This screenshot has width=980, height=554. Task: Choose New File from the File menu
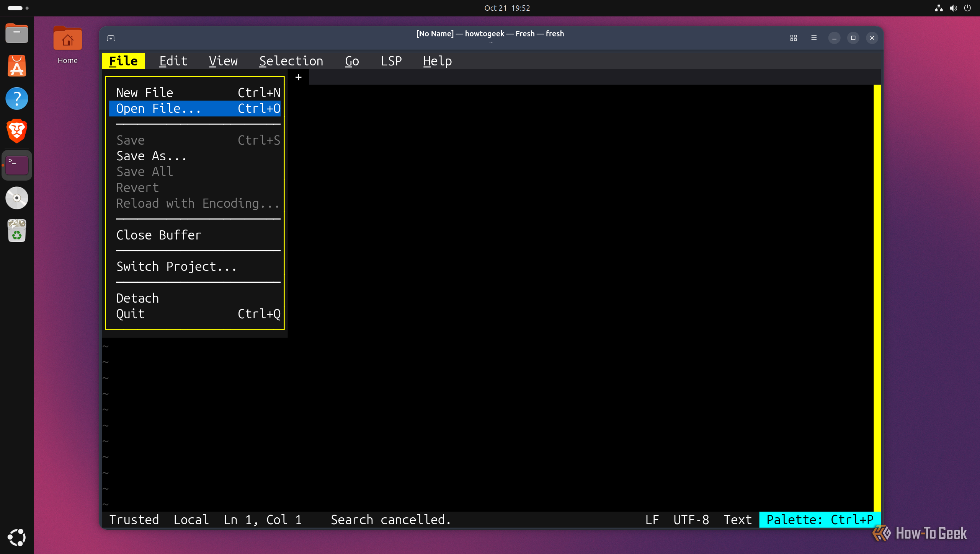click(x=195, y=93)
